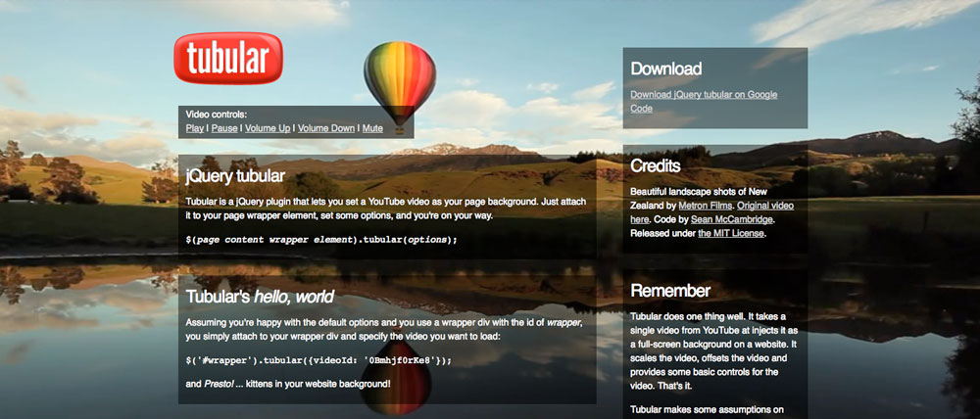Click the 'Tubular is a jQuery plugin' paragraph
The width and height of the screenshot is (980, 419).
tap(387, 209)
